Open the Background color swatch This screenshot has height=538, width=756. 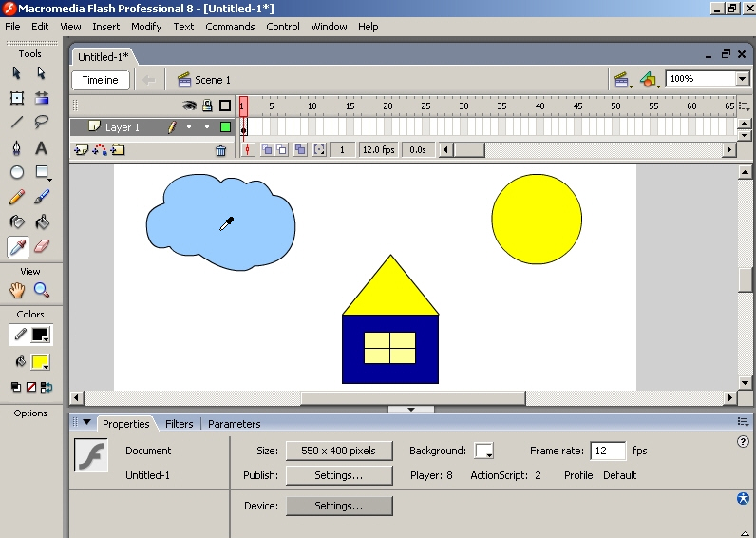[x=483, y=451]
